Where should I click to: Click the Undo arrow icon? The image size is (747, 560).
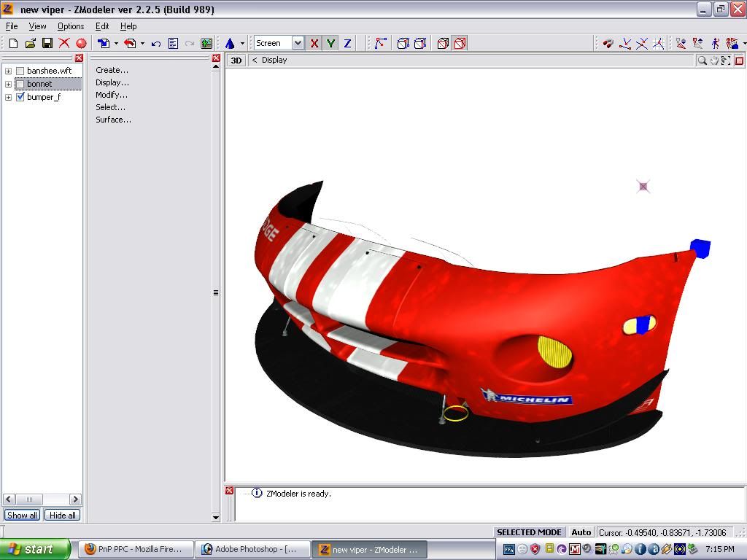pyautogui.click(x=156, y=44)
